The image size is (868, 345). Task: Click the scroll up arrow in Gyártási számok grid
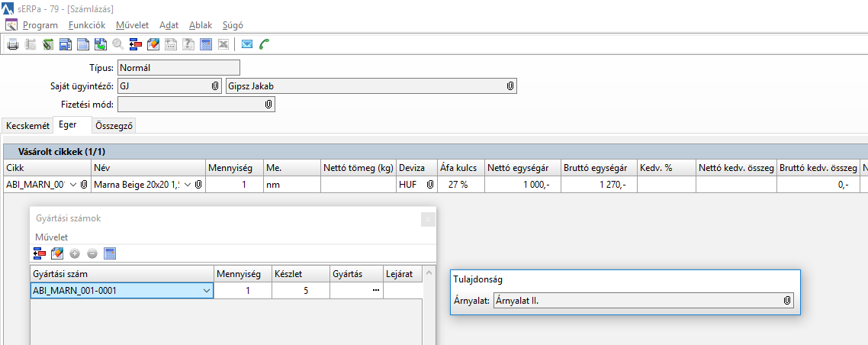[429, 273]
